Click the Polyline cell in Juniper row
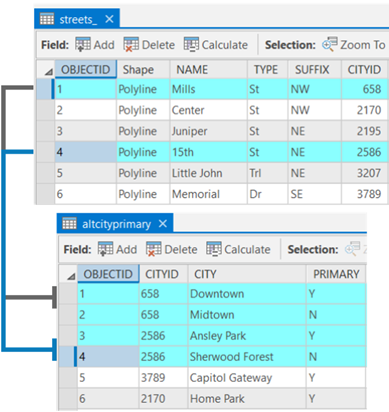 tap(143, 131)
